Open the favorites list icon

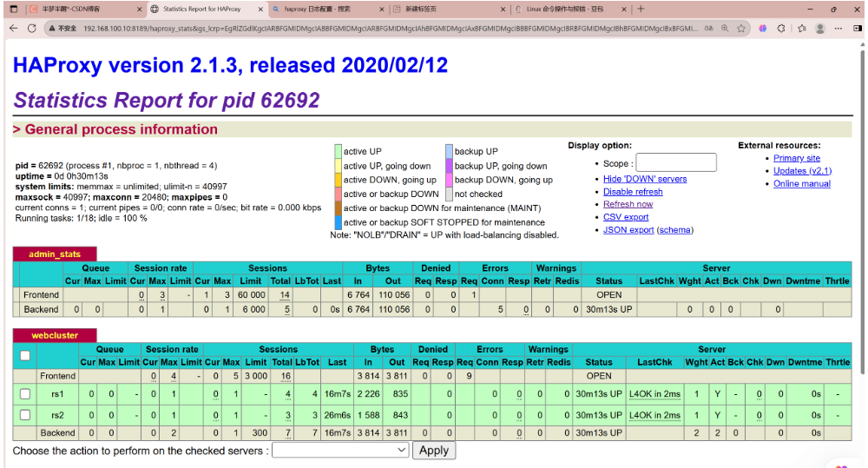point(801,29)
